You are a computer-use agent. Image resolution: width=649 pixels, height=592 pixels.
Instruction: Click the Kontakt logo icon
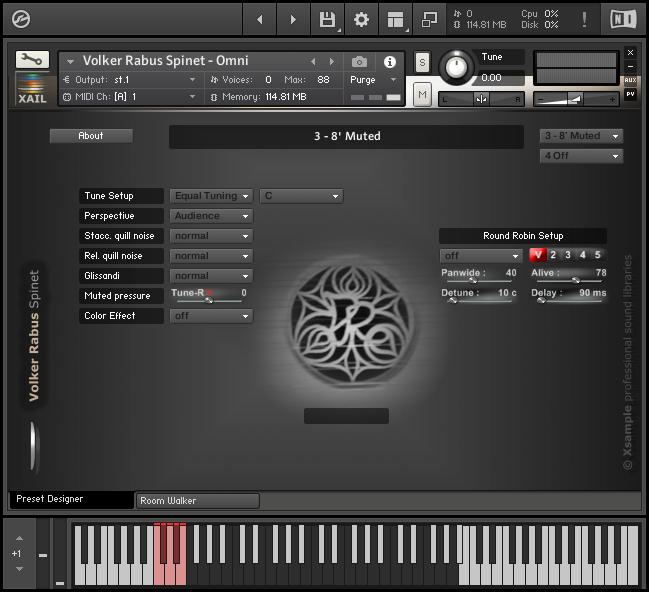pos(21,19)
